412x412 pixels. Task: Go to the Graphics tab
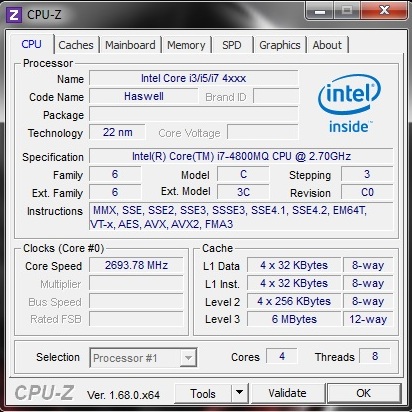(280, 45)
